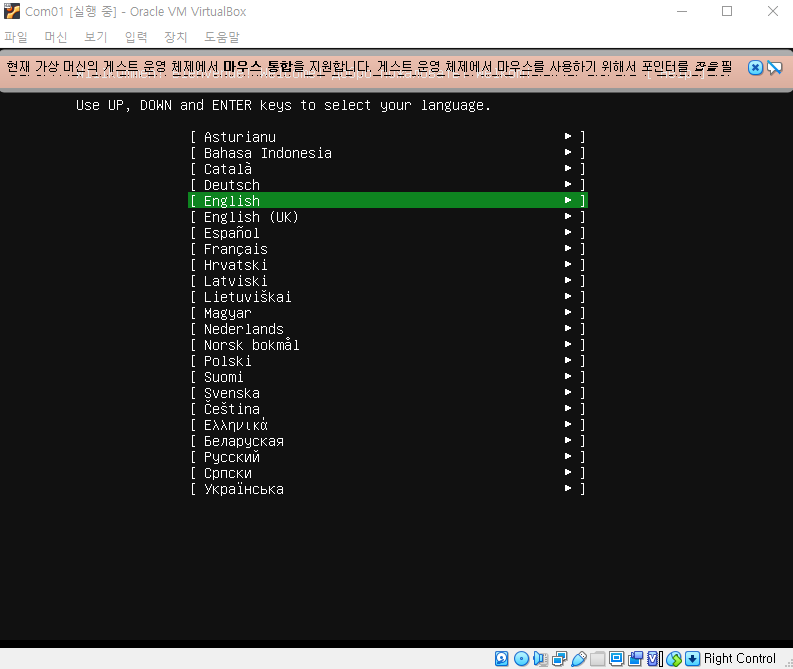The width and height of the screenshot is (793, 669).
Task: Click the arrow beside Suomi
Action: 568,377
